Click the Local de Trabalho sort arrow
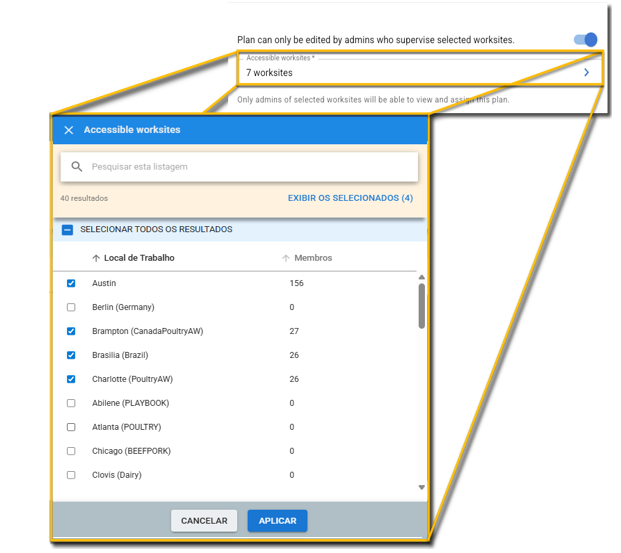The image size is (621, 553). click(x=96, y=258)
